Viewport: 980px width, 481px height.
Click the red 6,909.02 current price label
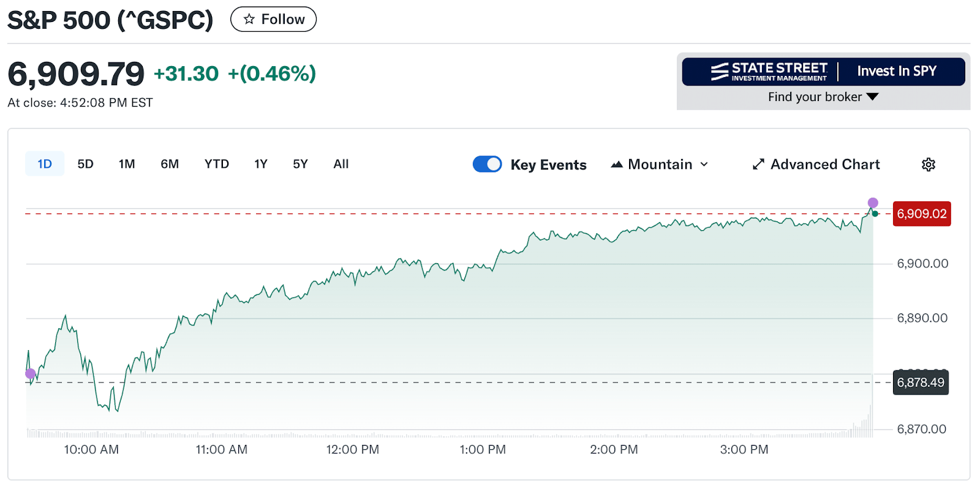[921, 214]
